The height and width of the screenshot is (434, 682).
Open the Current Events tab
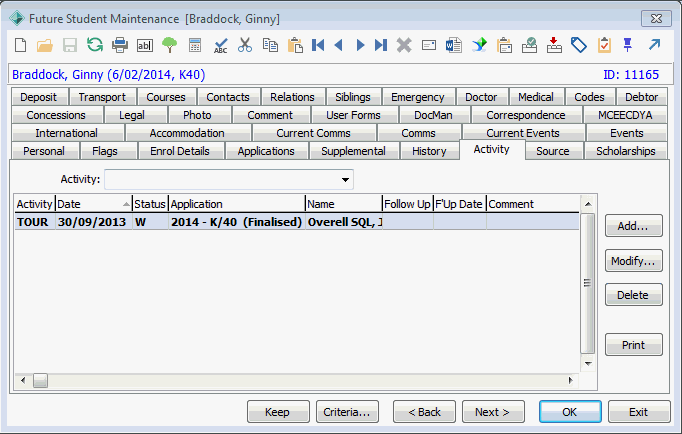[523, 133]
